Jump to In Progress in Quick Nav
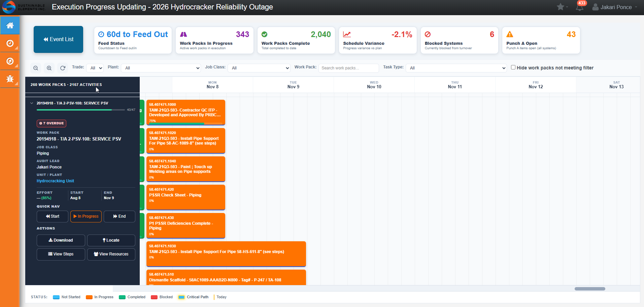 click(86, 216)
